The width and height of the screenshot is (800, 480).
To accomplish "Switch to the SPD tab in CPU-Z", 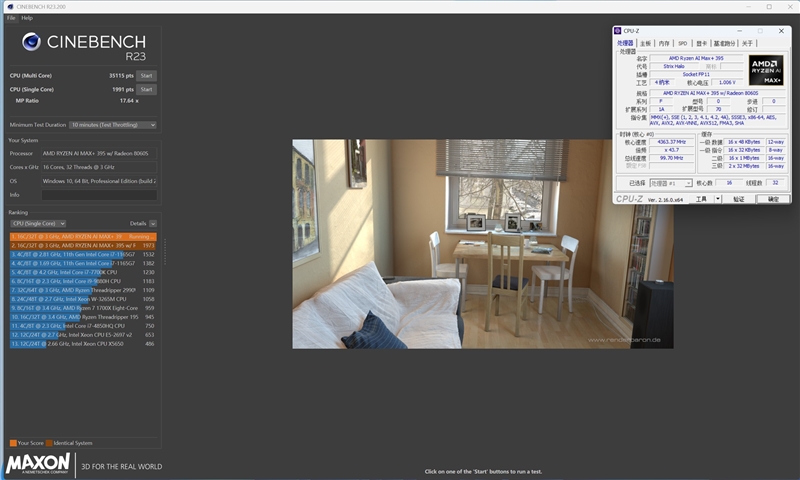I will (682, 44).
